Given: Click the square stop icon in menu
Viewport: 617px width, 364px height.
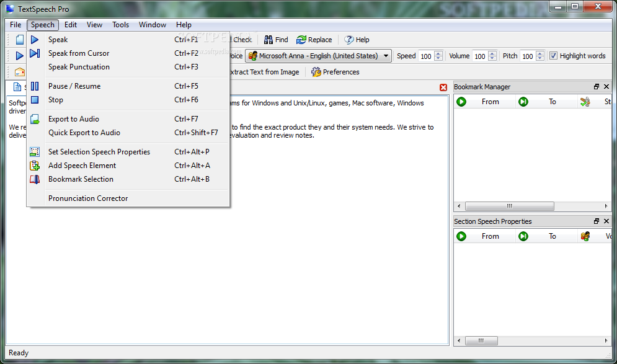Looking at the screenshot, I should (x=35, y=100).
